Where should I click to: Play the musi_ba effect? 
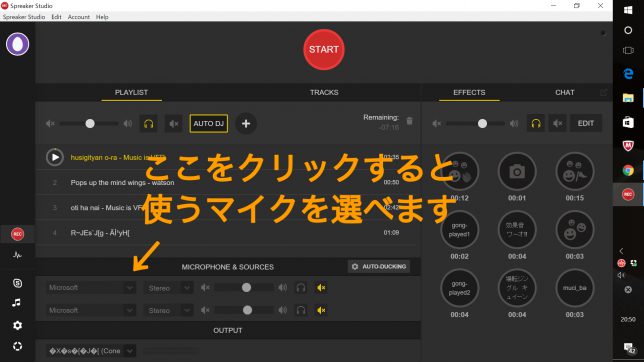pyautogui.click(x=575, y=288)
